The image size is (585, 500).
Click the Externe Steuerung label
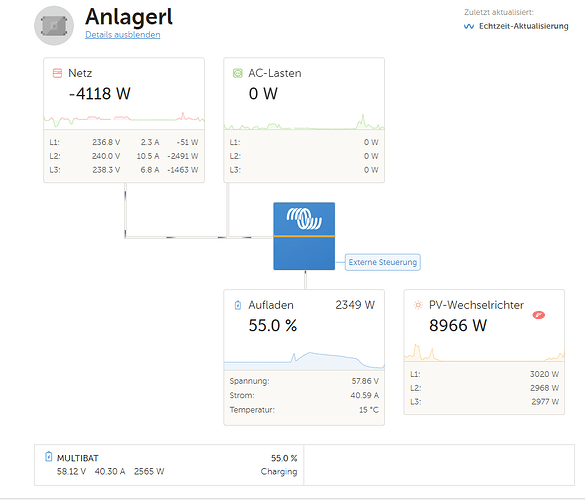pos(383,262)
